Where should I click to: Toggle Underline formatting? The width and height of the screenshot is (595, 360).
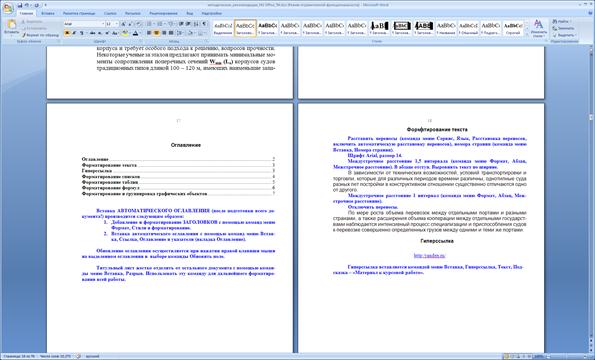pyautogui.click(x=82, y=33)
